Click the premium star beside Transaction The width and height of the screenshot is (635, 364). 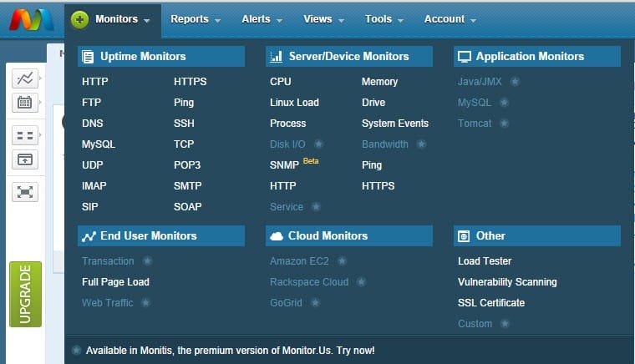tap(147, 260)
